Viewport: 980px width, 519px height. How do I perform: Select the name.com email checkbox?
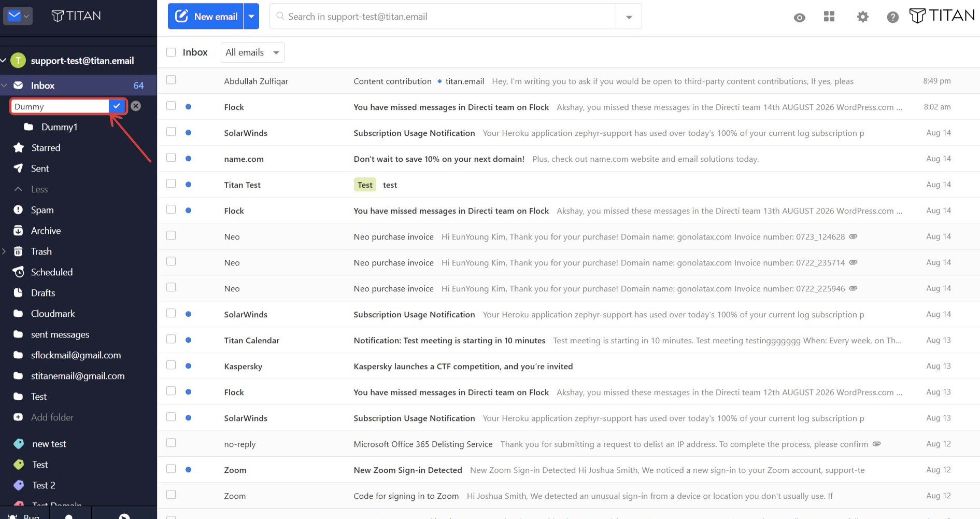click(x=171, y=158)
